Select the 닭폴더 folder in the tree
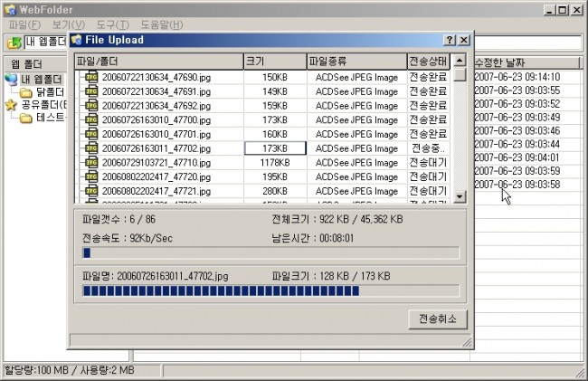 (x=49, y=92)
